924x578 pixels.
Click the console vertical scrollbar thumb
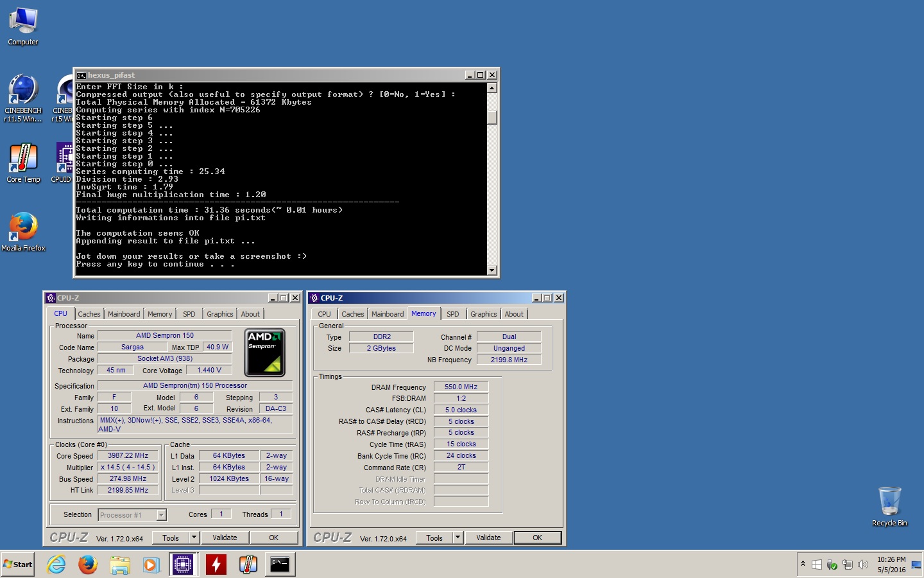[492, 118]
